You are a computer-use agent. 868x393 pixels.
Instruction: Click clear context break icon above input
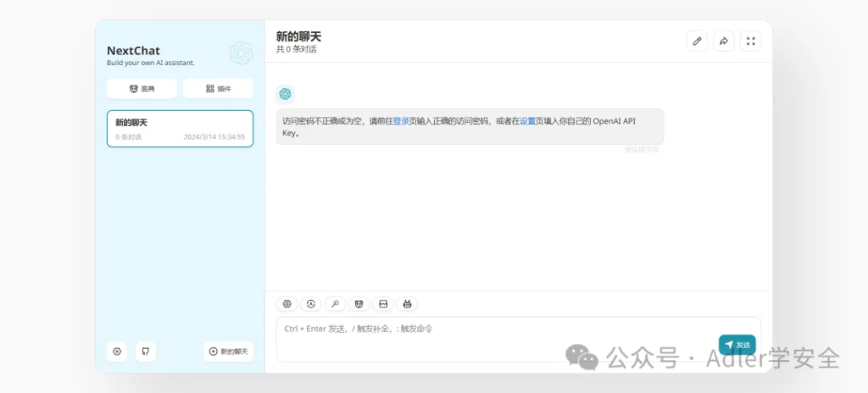point(383,304)
